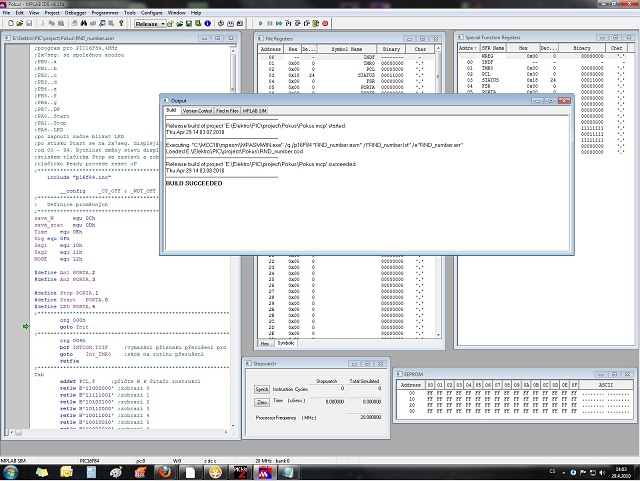This screenshot has height=481, width=640.
Task: Click the New Project toolbar icon
Action: (170, 24)
